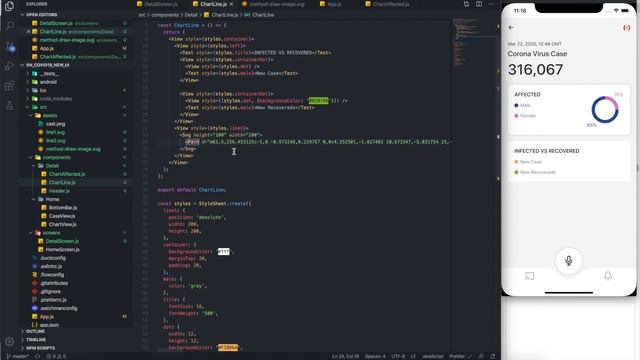Open the Search view in activity bar
This screenshot has height=360, width=640.
coord(9,26)
